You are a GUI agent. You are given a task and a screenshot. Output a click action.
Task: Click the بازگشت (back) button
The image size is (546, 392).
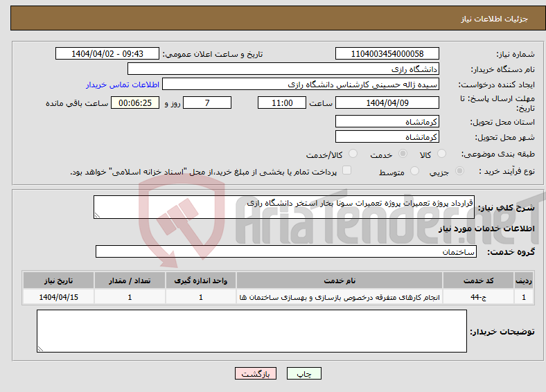256,373
